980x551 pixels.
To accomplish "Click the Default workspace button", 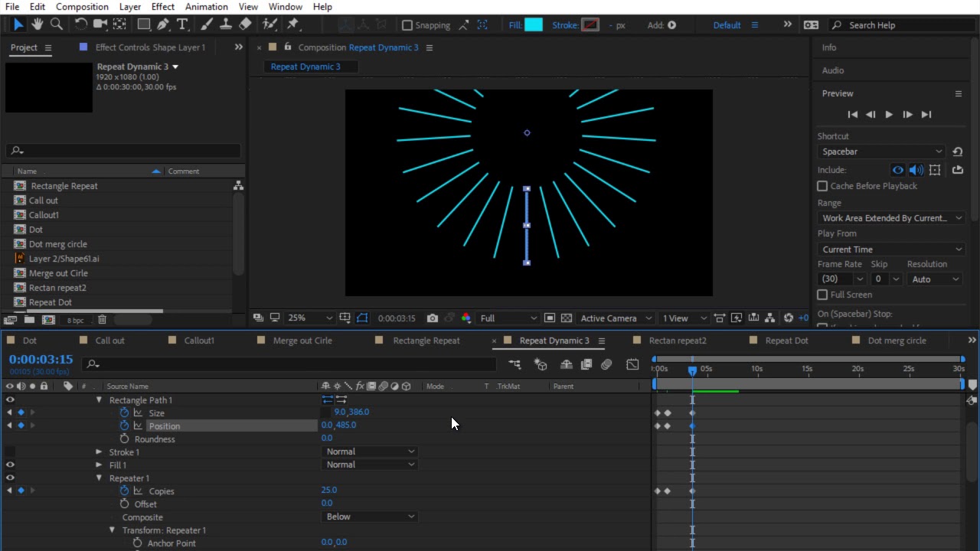I will [727, 25].
